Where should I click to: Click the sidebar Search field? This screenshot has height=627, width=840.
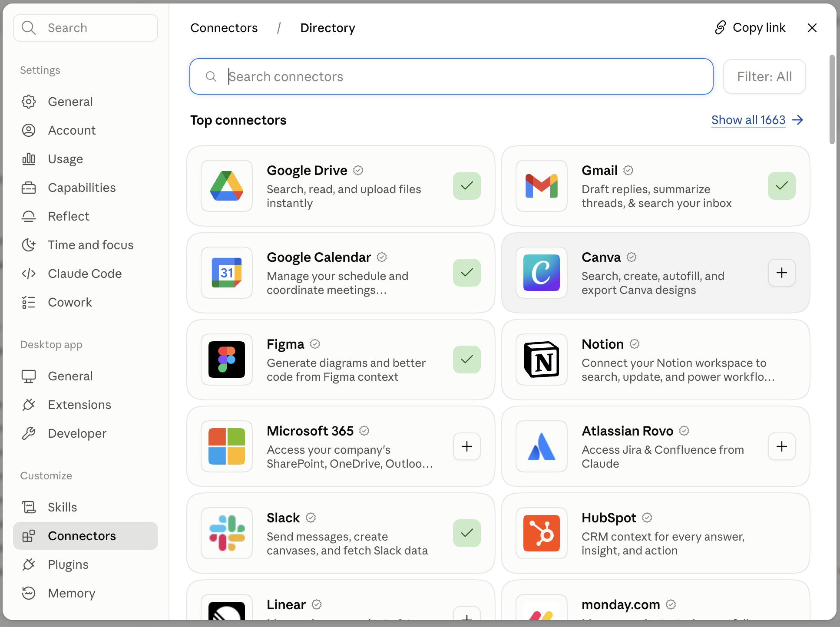pos(86,28)
